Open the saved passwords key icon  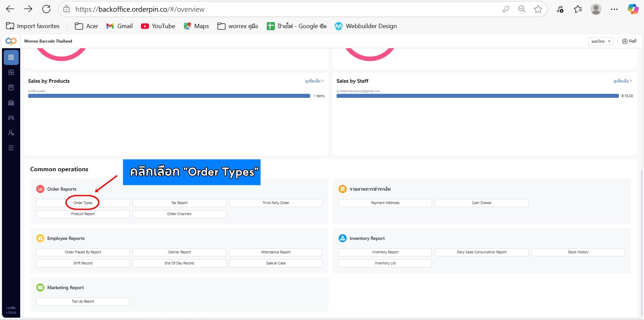point(506,9)
